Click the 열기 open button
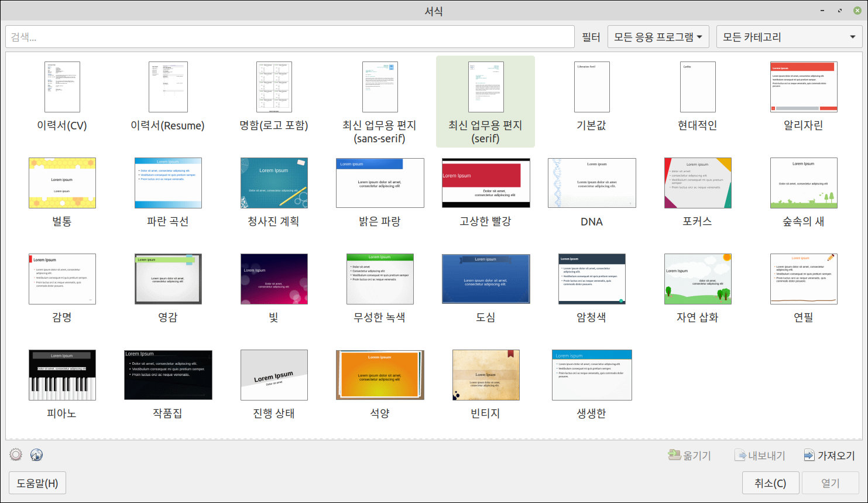Viewport: 868px width, 503px height. coord(831,483)
